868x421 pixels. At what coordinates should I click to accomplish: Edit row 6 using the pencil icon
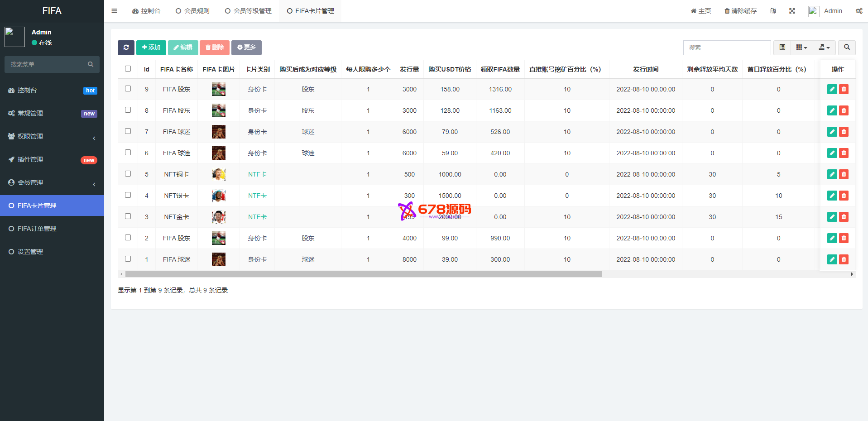pyautogui.click(x=832, y=153)
